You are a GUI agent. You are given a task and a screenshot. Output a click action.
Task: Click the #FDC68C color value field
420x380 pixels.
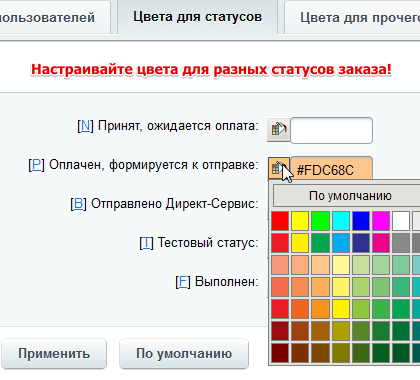point(331,168)
